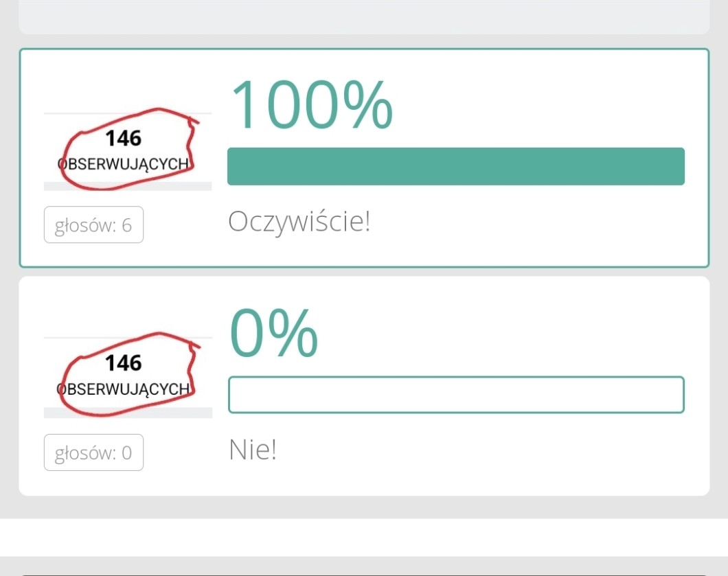Select the "Oczywiście!" answer label
Screen dimensions: 728x576
299,222
